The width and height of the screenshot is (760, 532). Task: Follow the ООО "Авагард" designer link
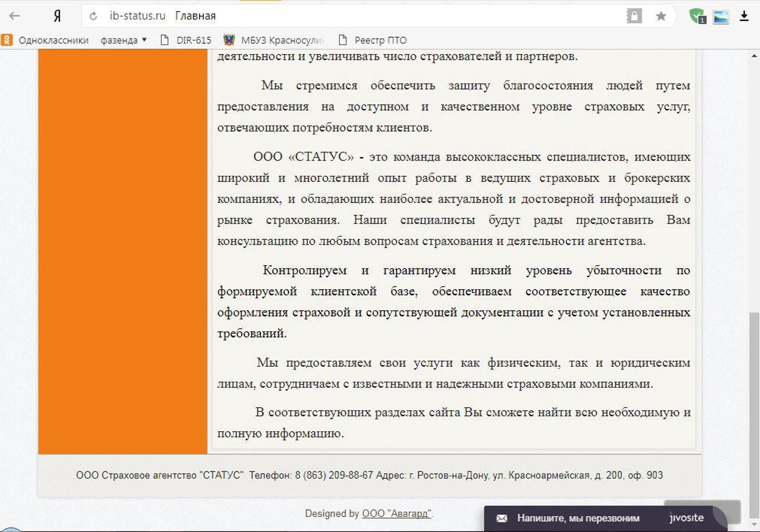(x=396, y=513)
